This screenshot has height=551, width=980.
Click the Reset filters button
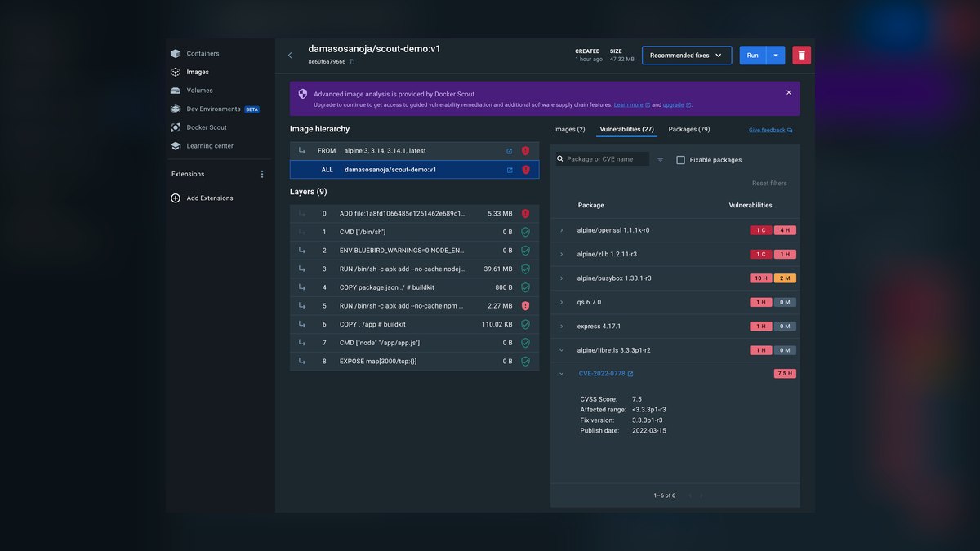click(x=769, y=184)
